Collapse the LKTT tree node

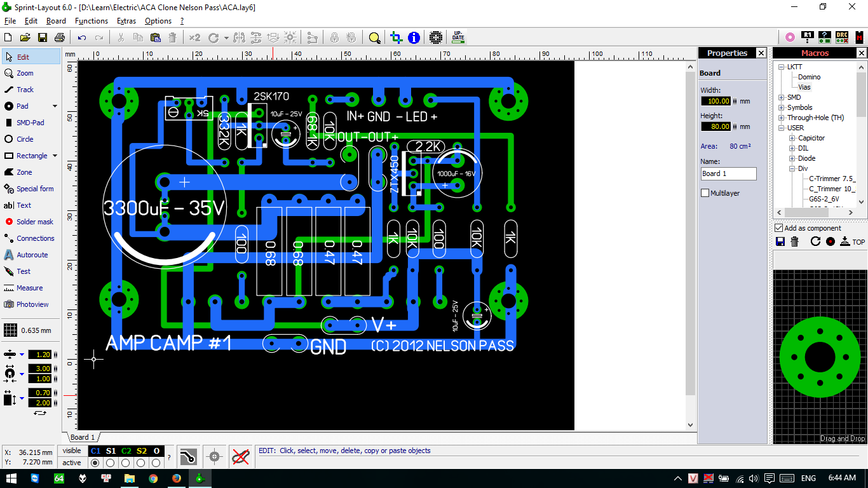pyautogui.click(x=781, y=67)
